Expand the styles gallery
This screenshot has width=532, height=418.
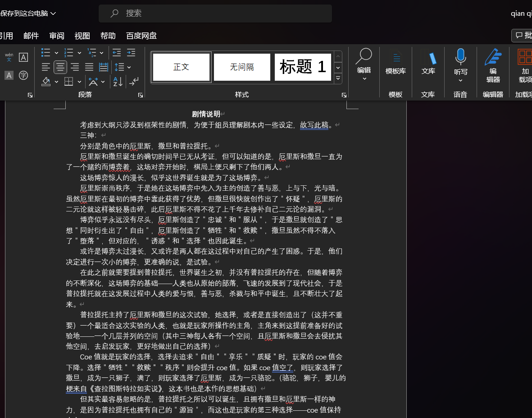tap(338, 78)
